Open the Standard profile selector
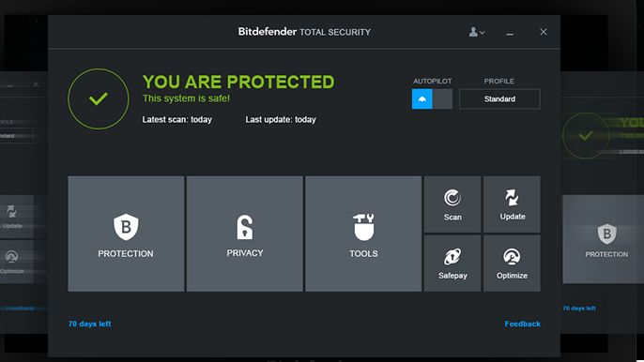Screen dimensions: 644x362 tap(499, 98)
